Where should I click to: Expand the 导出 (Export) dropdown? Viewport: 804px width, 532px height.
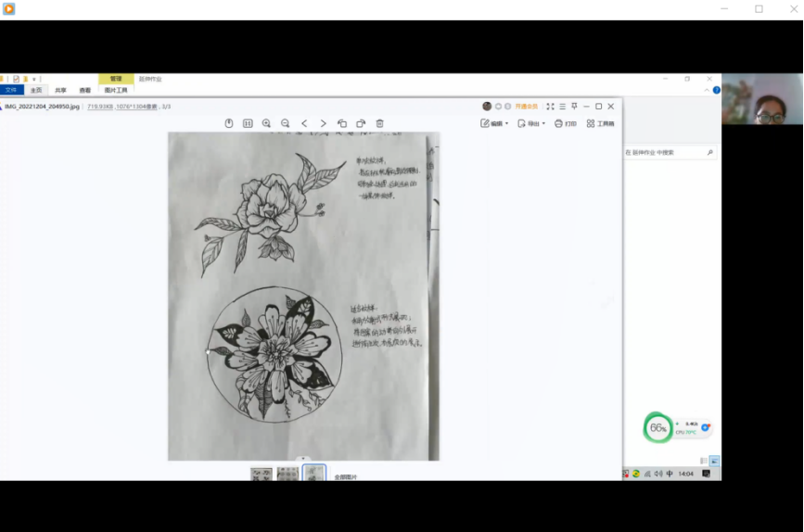(x=531, y=123)
